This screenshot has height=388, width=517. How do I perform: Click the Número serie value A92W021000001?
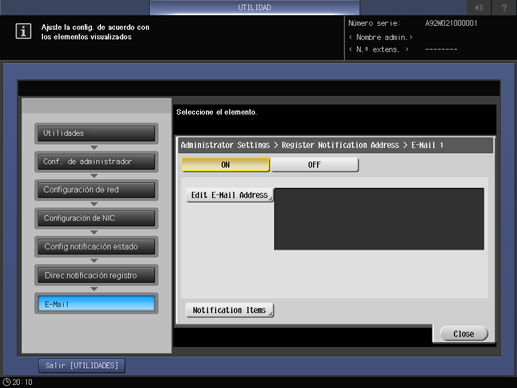coord(451,23)
